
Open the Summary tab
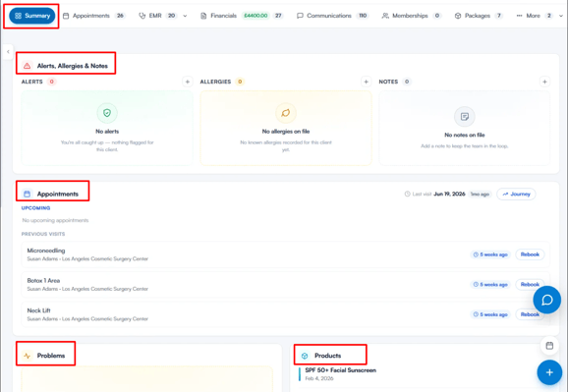click(x=31, y=16)
